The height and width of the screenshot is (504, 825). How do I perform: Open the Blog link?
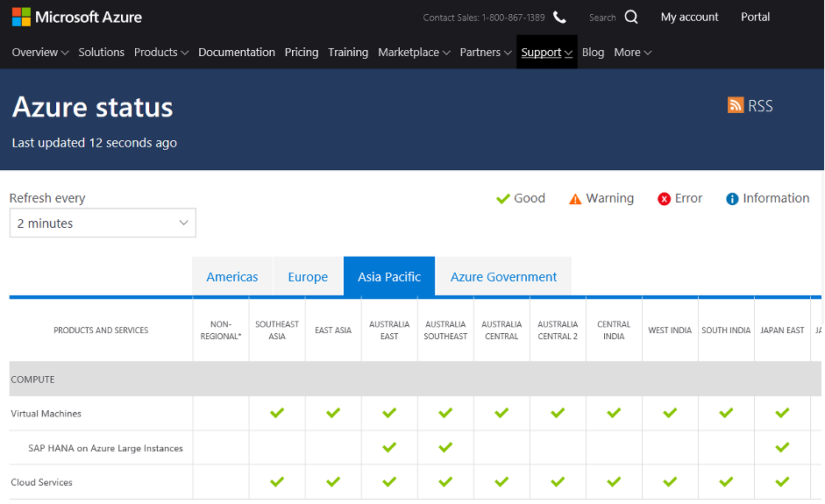593,52
